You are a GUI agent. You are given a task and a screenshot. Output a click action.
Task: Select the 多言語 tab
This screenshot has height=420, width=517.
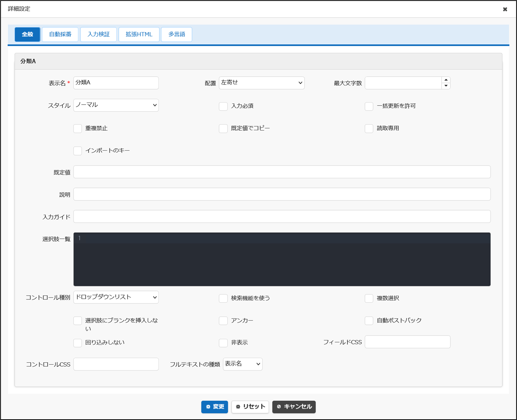[x=176, y=34]
